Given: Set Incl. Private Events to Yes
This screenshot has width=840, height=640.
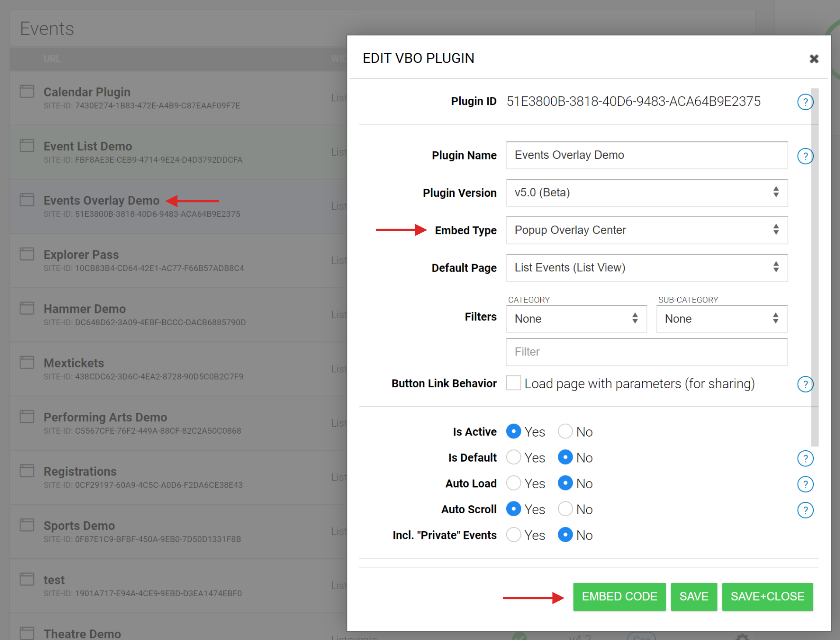Looking at the screenshot, I should [514, 535].
